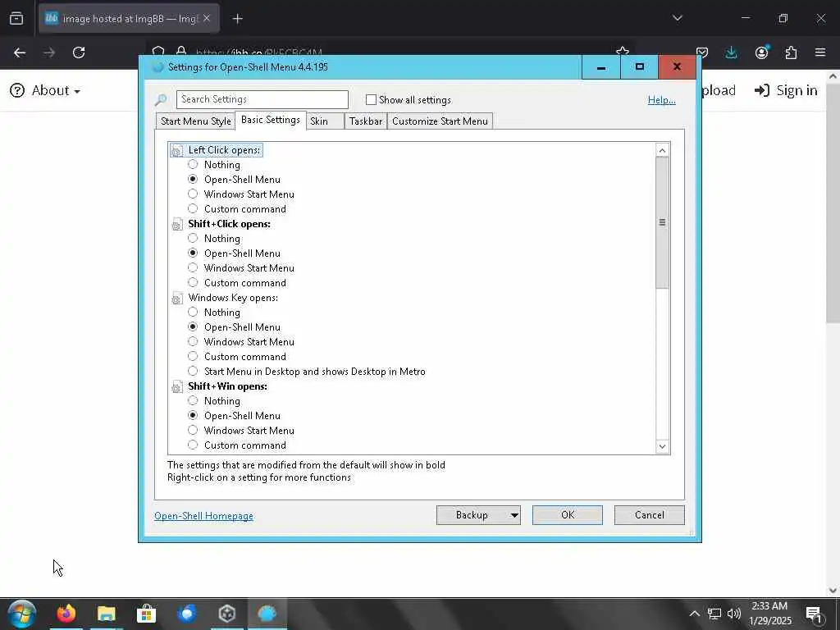Open the blue globe app on the taskbar
Image resolution: width=840 pixels, height=630 pixels.
tap(186, 614)
